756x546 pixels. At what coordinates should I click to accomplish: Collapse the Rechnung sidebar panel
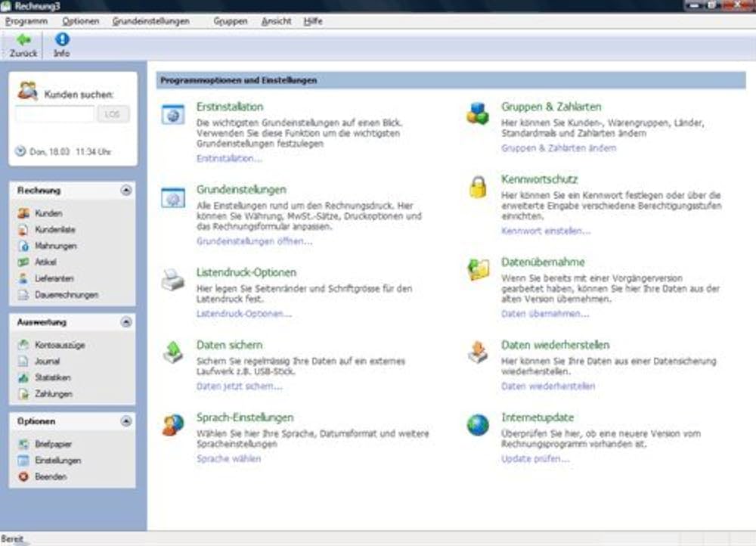[x=125, y=190]
